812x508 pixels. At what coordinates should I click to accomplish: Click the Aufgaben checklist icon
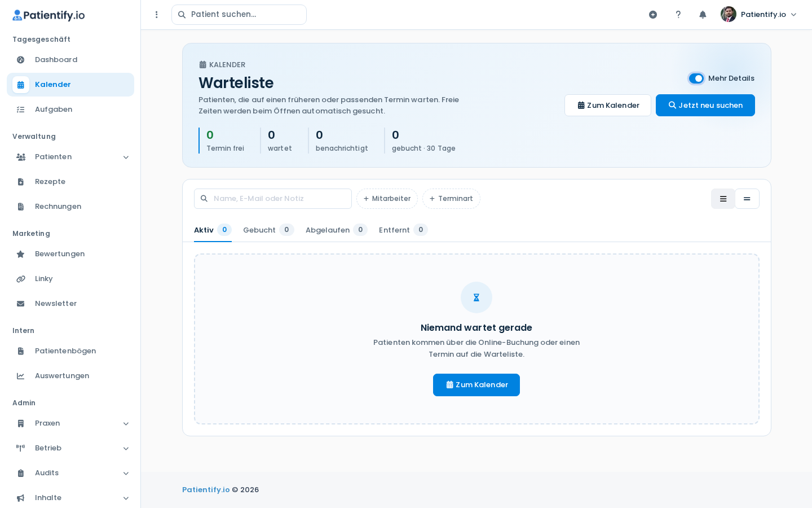coord(21,110)
